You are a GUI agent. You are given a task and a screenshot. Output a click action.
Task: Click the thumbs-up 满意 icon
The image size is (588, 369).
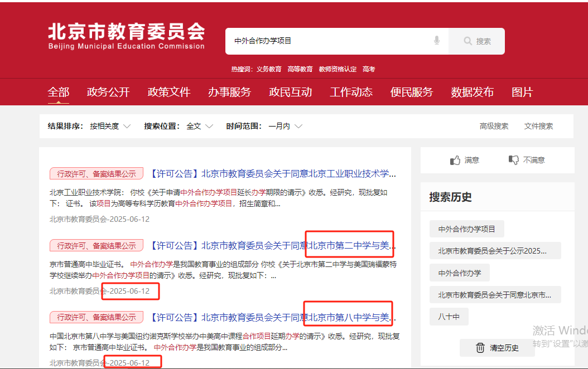455,161
